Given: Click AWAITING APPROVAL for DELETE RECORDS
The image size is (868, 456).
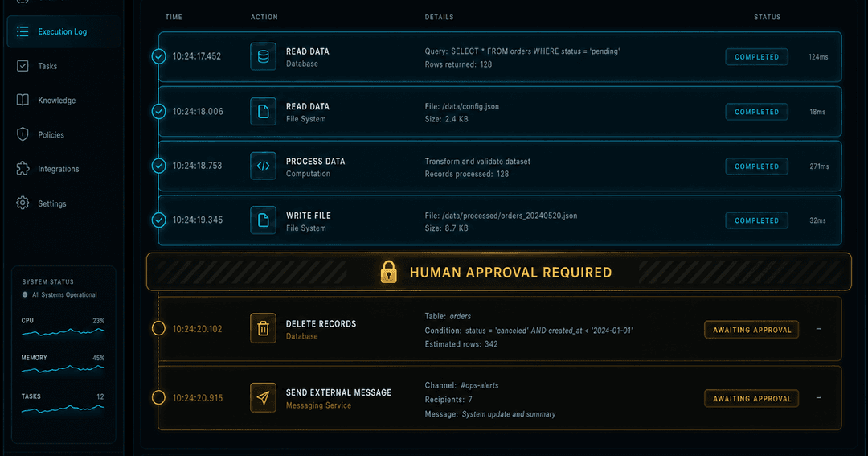Looking at the screenshot, I should 751,330.
